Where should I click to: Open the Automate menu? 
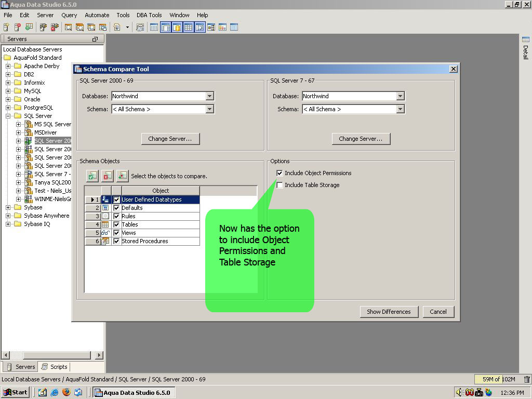(x=97, y=15)
